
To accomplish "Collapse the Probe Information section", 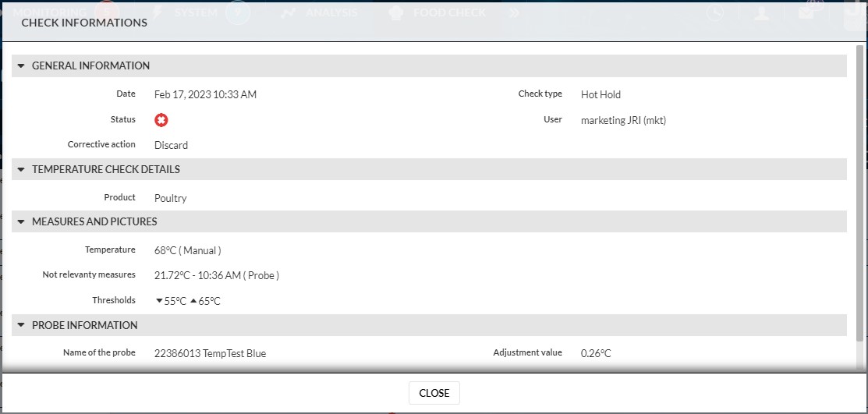I will pos(21,325).
